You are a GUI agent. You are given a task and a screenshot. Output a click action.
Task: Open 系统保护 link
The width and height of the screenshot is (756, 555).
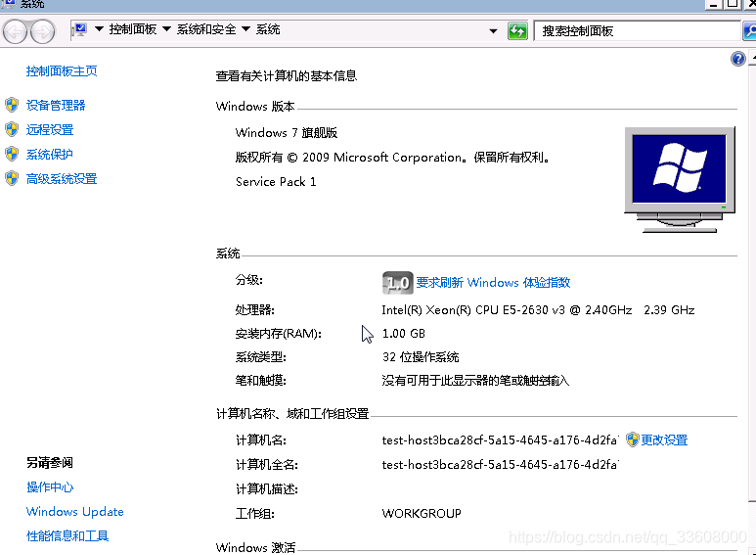click(50, 155)
